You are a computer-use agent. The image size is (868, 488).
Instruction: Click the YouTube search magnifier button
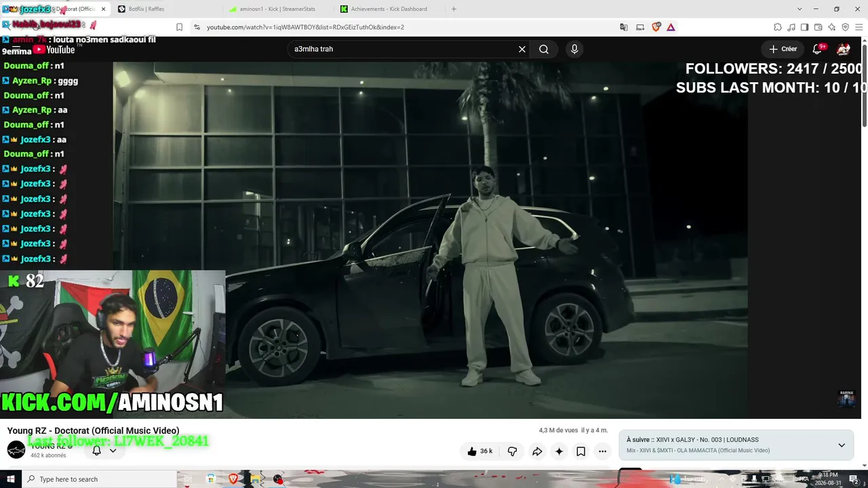tap(544, 49)
